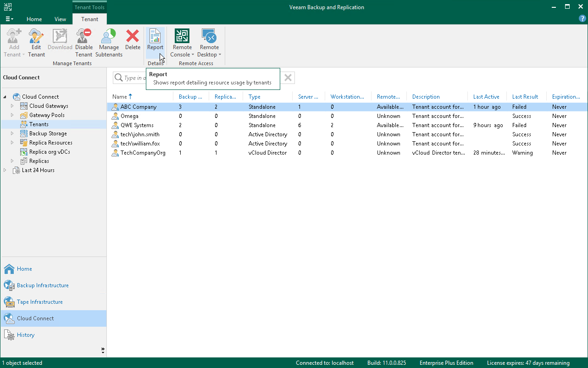Click the '1 hour ago' last active cell

pos(487,107)
